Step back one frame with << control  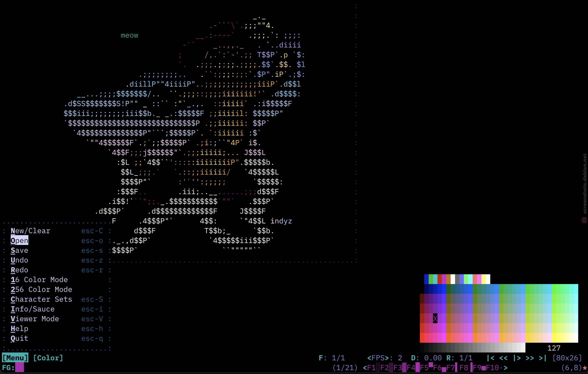503,358
